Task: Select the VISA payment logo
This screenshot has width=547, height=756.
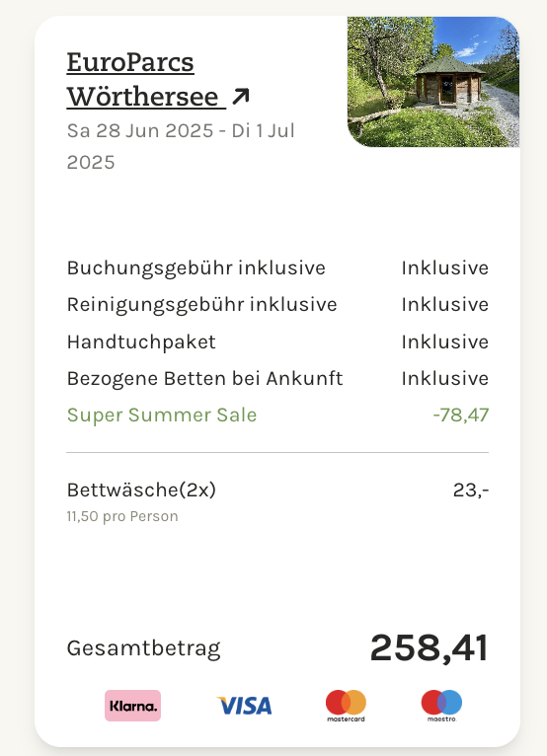Action: point(244,706)
